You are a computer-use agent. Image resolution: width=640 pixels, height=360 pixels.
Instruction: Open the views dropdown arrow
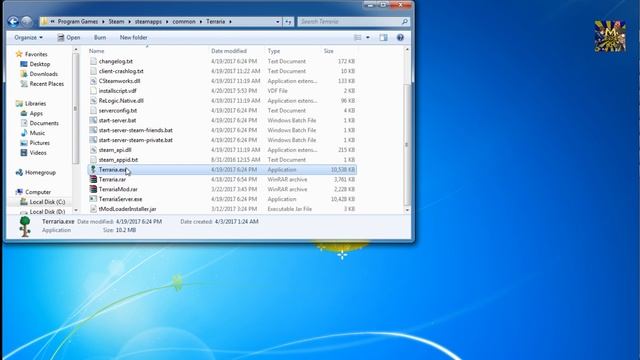point(368,38)
